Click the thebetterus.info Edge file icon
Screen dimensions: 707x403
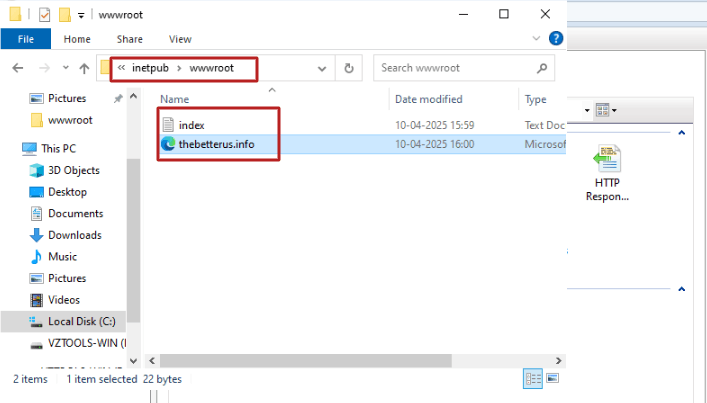tap(168, 144)
